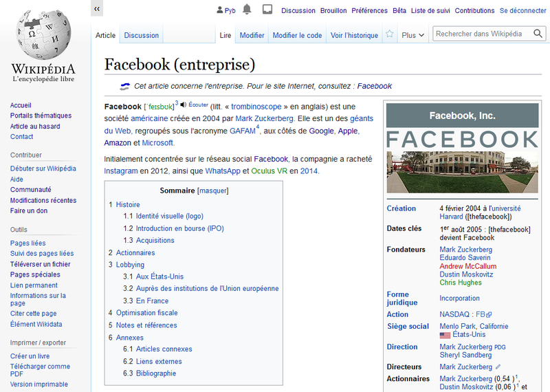This screenshot has height=392, width=550.
Task: Open the notices inbox tray icon
Action: tap(267, 10)
